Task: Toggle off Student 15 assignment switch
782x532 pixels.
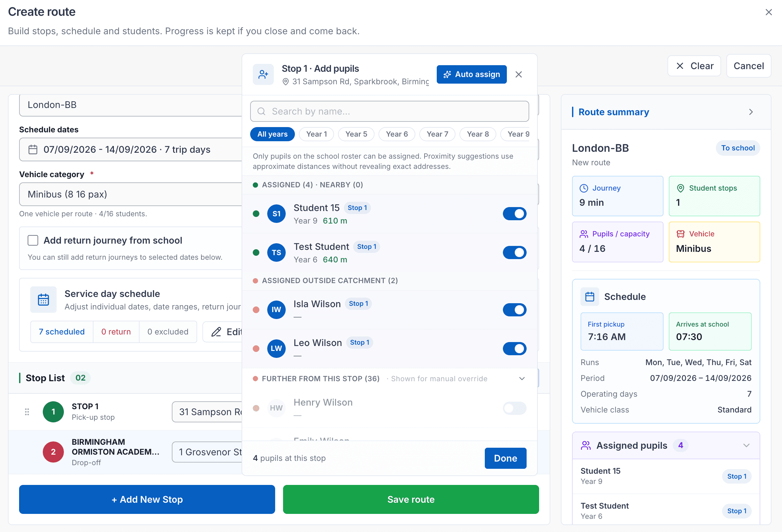Action: click(x=514, y=214)
